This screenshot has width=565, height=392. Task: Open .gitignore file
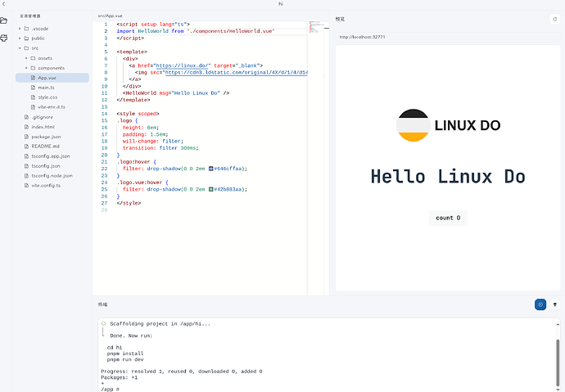tap(42, 117)
